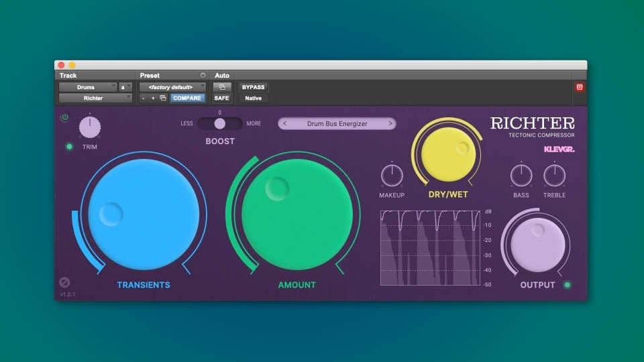Click the BOOST label
The width and height of the screenshot is (644, 362).
pyautogui.click(x=220, y=141)
